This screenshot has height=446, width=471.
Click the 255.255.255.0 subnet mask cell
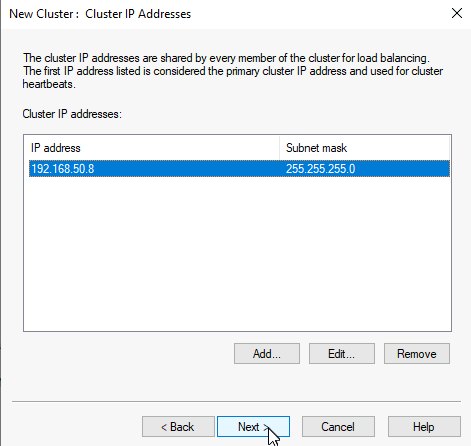[321, 169]
